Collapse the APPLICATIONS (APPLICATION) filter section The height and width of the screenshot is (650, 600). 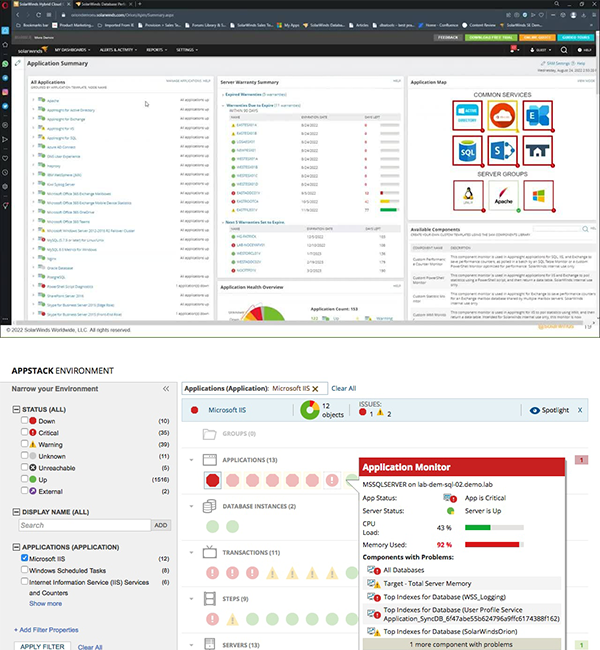(16, 547)
